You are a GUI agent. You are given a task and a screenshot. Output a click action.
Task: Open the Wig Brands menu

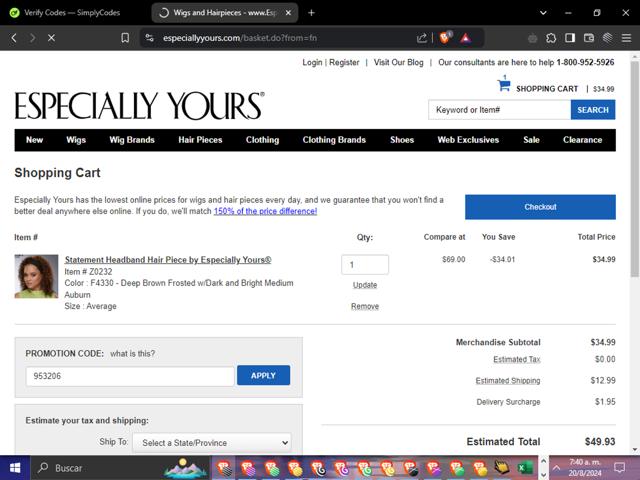[x=132, y=140]
